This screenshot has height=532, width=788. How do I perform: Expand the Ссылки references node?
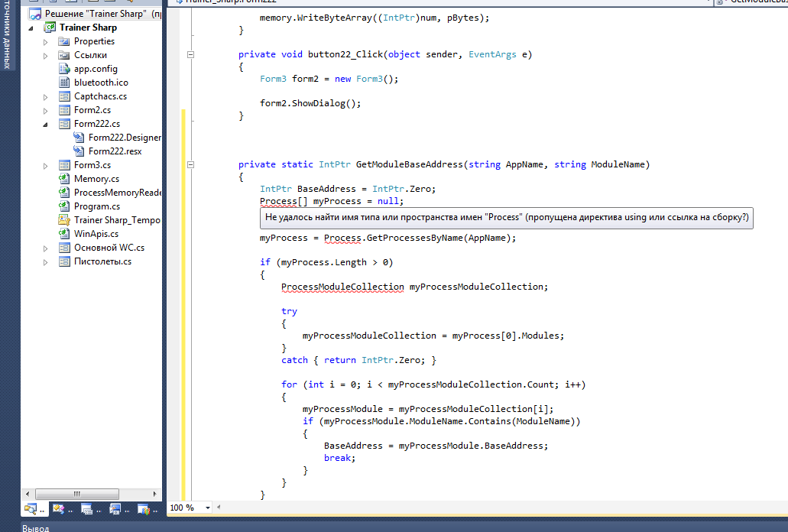point(46,55)
